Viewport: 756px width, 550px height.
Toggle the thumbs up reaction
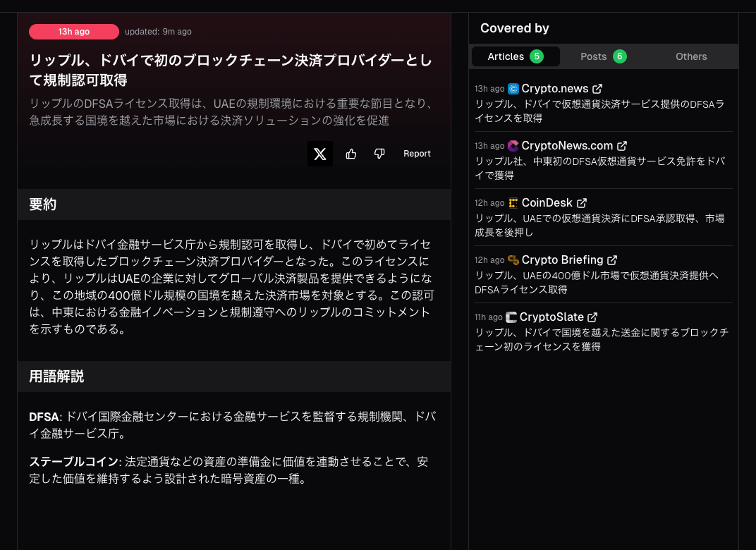pos(351,154)
